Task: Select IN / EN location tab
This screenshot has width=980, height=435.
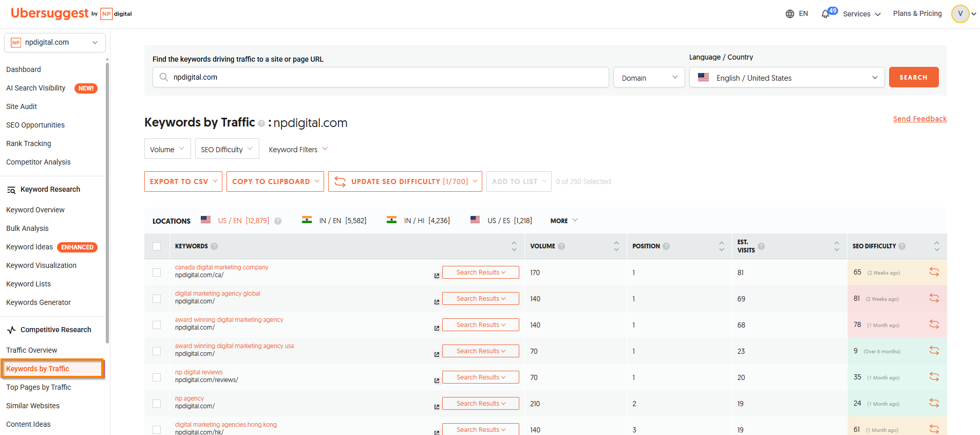Action: coord(334,221)
